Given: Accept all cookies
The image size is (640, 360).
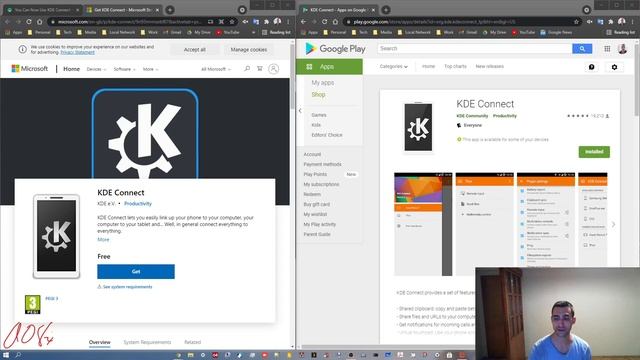Looking at the screenshot, I should click(x=195, y=49).
